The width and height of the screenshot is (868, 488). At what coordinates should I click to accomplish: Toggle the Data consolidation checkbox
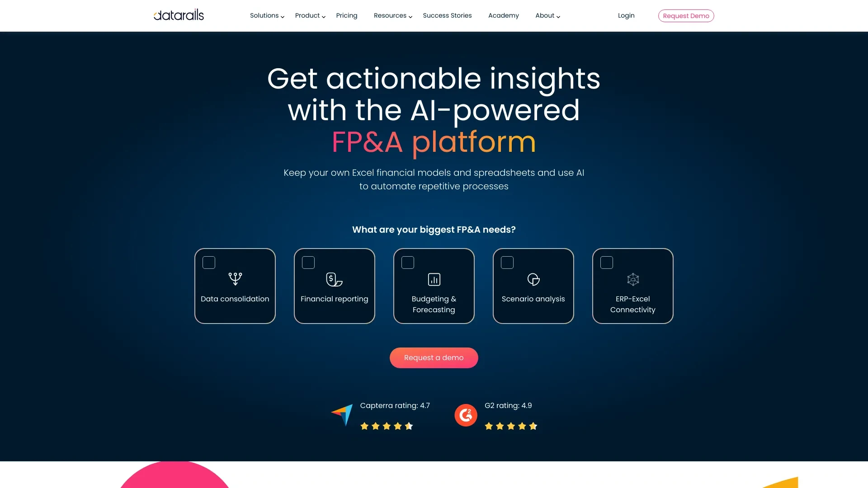coord(209,262)
